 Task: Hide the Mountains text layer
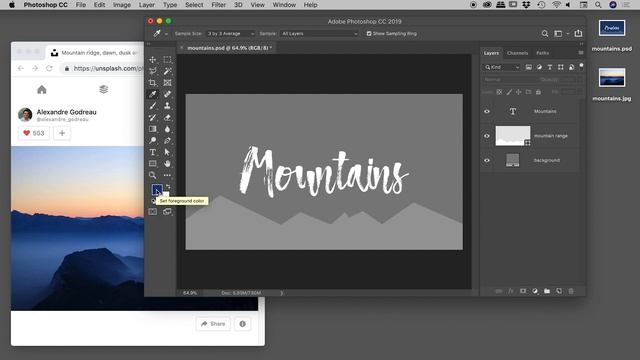point(487,111)
